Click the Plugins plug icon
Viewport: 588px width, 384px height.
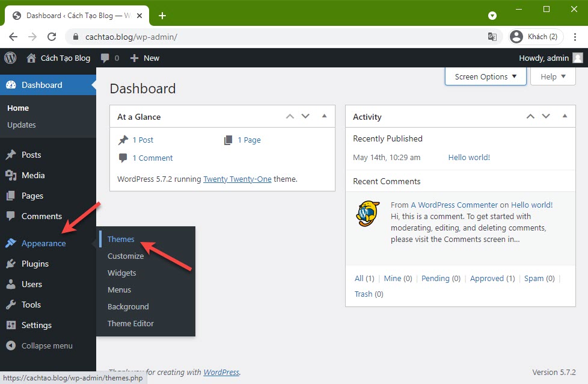point(11,264)
